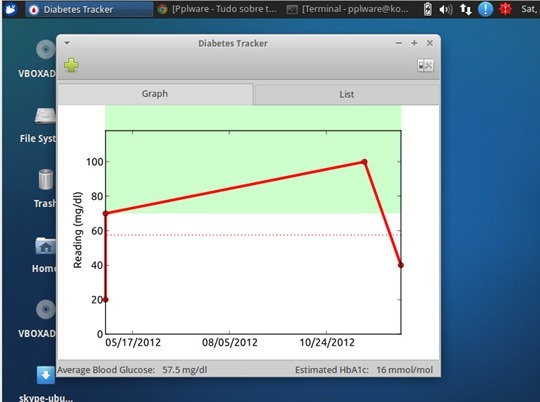Click the 16 mmol/mol HbA1c value
This screenshot has height=402, width=540.
405,370
